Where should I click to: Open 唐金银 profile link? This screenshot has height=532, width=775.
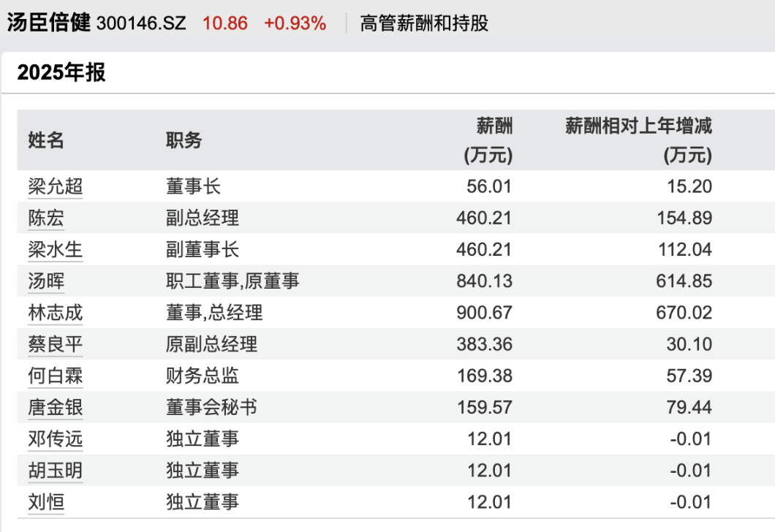tap(56, 407)
